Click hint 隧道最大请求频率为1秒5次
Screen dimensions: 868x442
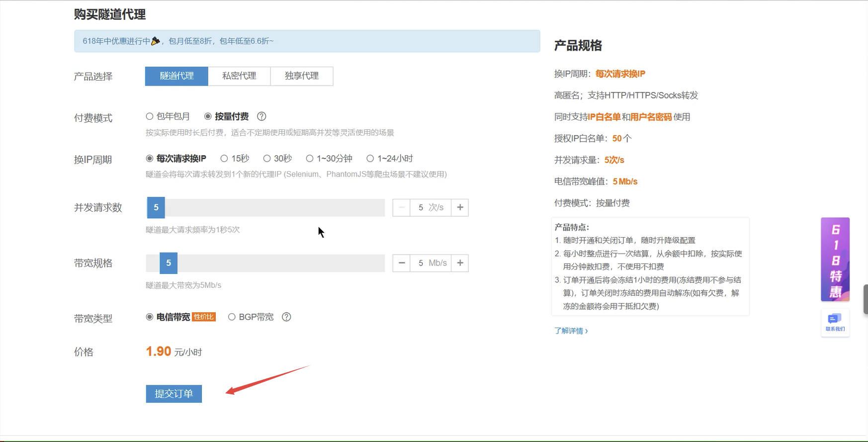point(193,230)
